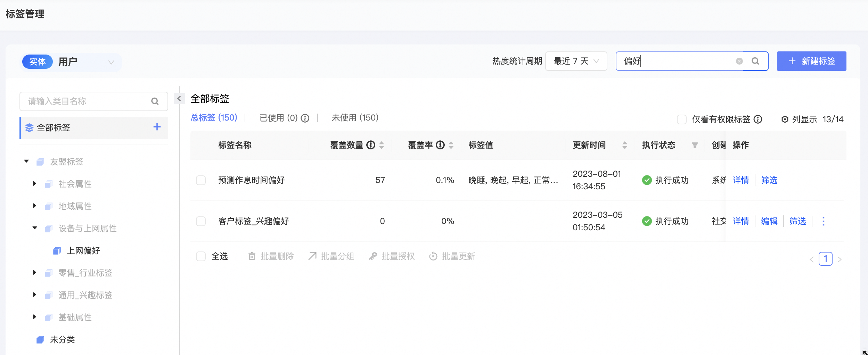Collapse the left category panel
This screenshot has width=868, height=355.
179,99
